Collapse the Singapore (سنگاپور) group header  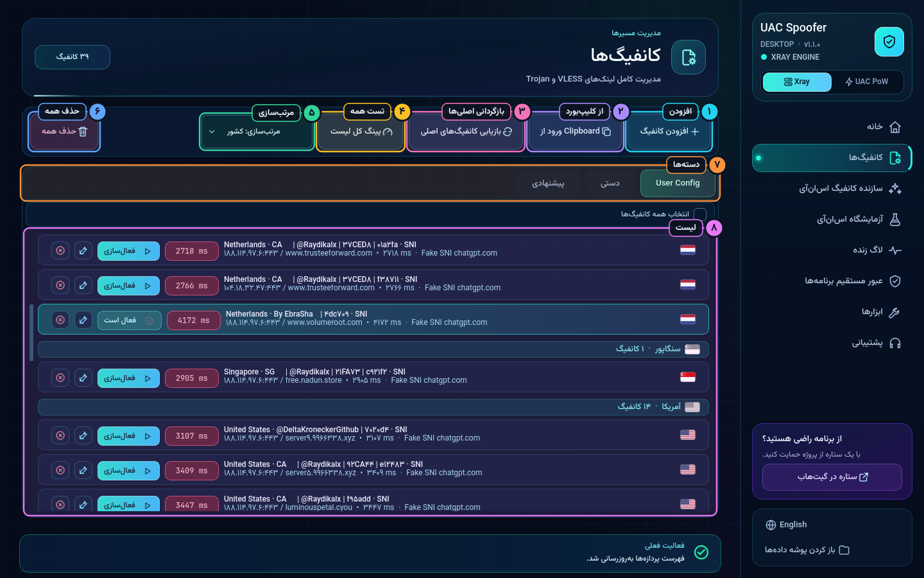(x=373, y=349)
